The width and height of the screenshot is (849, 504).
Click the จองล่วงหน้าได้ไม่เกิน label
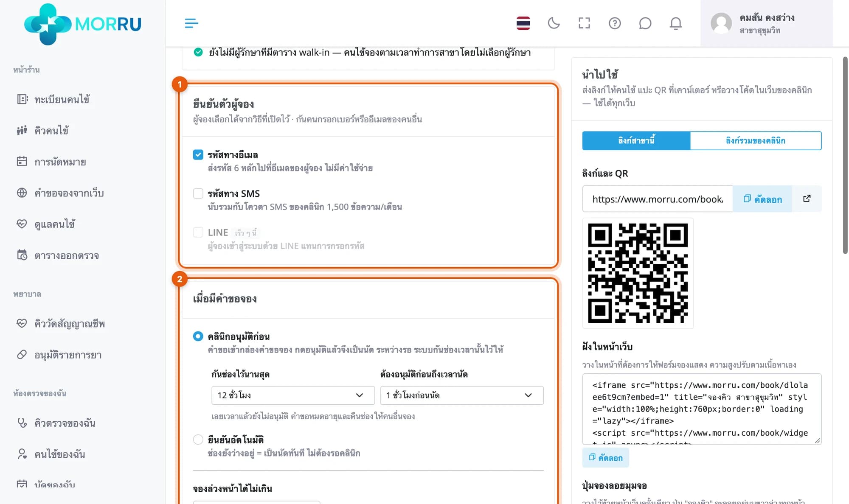pos(232,488)
